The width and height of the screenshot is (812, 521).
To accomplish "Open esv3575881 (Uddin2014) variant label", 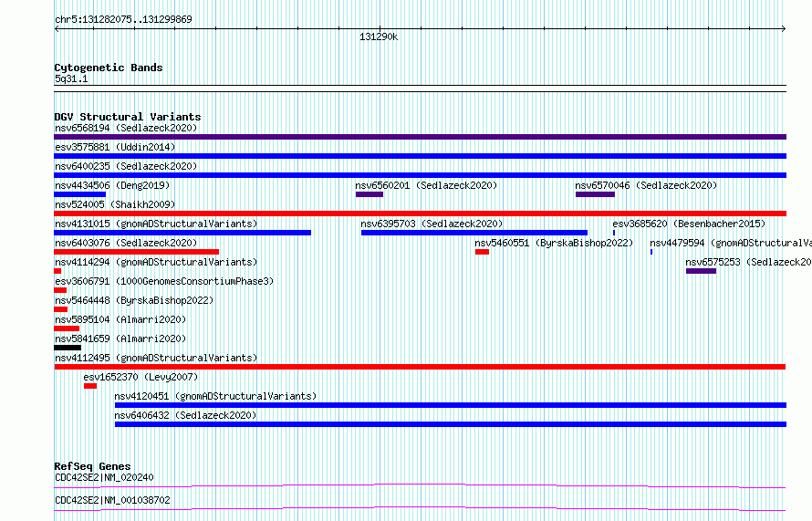I will coord(115,147).
